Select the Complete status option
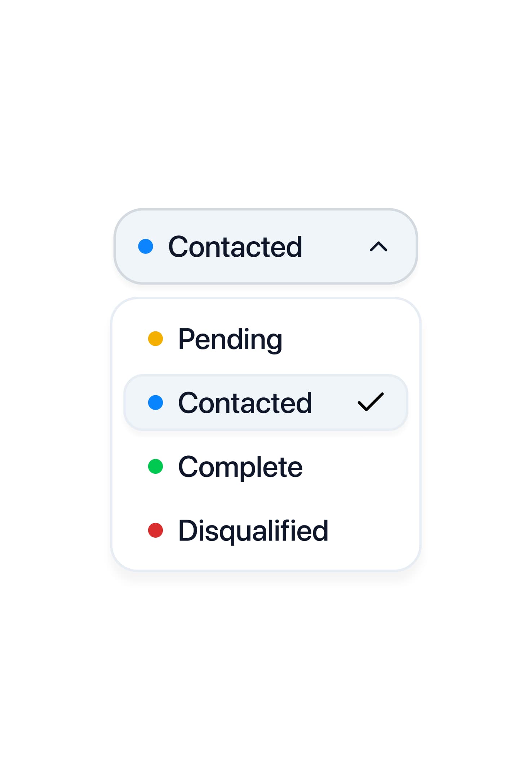532x776 pixels. pyautogui.click(x=240, y=467)
